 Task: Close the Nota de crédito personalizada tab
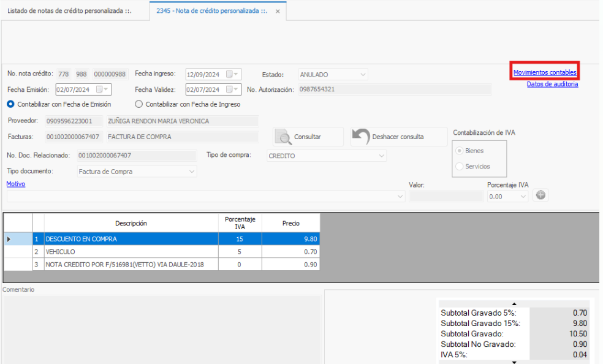click(x=278, y=12)
